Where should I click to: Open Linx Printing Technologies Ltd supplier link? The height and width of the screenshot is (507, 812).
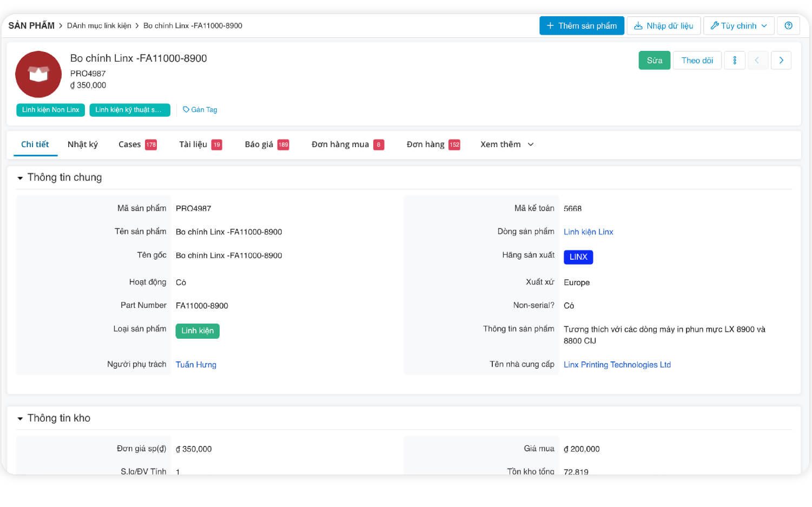[x=617, y=365]
